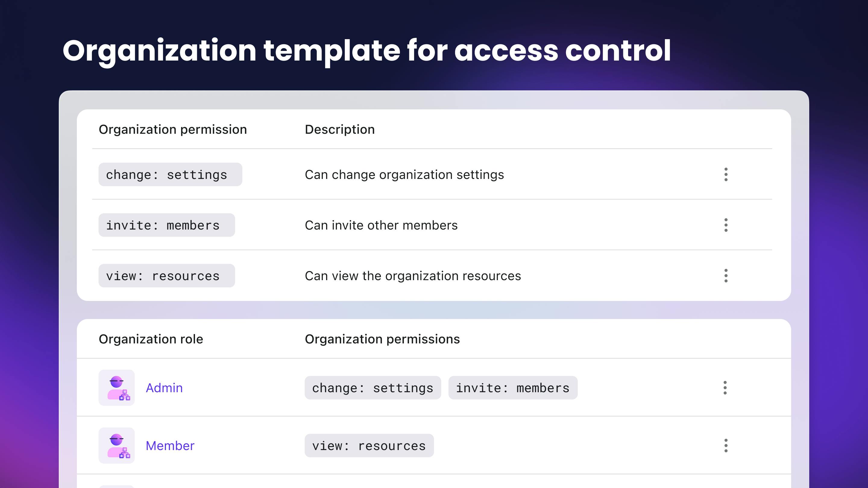The image size is (868, 488).
Task: Click Admin's change: settings permission chip
Action: [373, 388]
